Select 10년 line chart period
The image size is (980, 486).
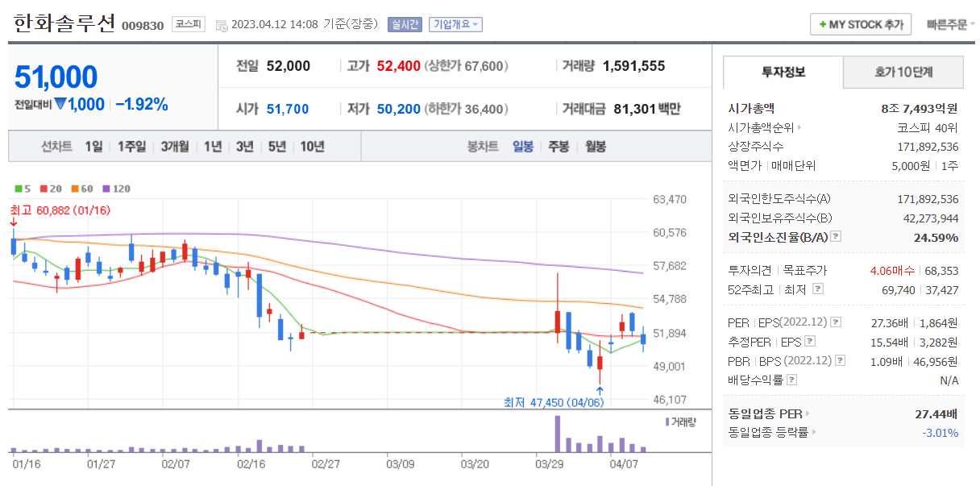click(313, 146)
